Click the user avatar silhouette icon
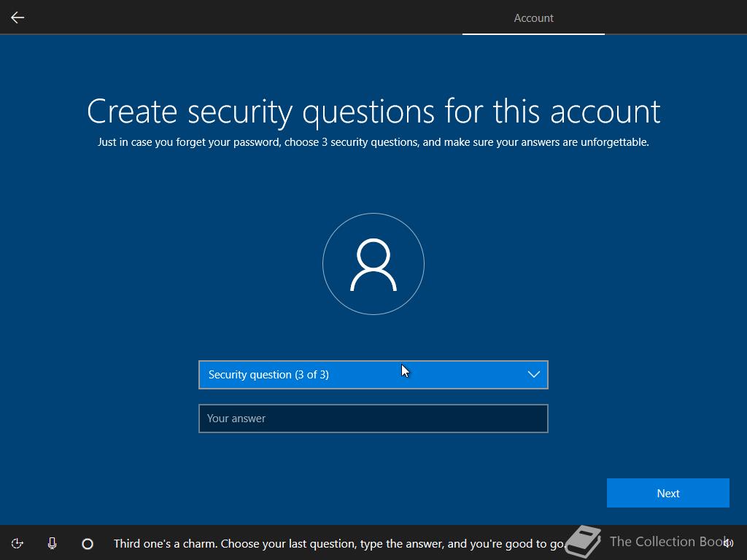This screenshot has width=747, height=560. coord(373,265)
